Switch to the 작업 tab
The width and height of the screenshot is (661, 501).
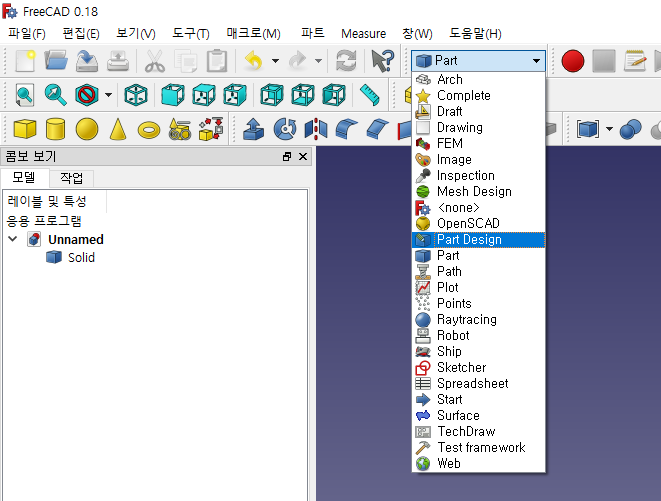(71, 178)
